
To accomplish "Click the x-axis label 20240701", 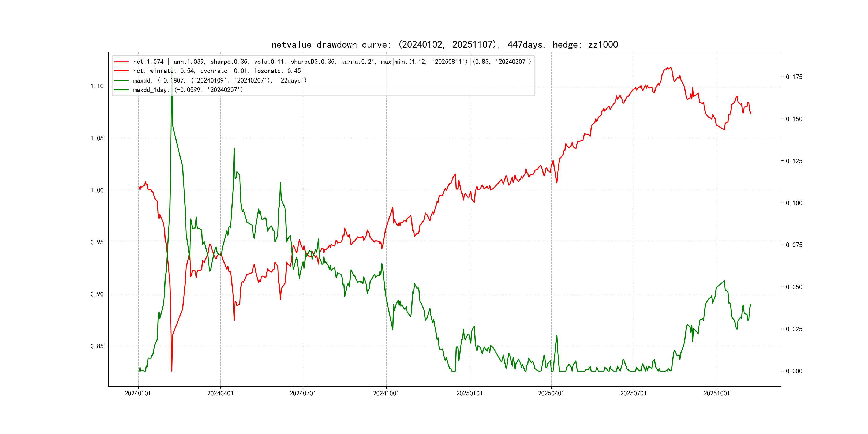I will 303,393.
